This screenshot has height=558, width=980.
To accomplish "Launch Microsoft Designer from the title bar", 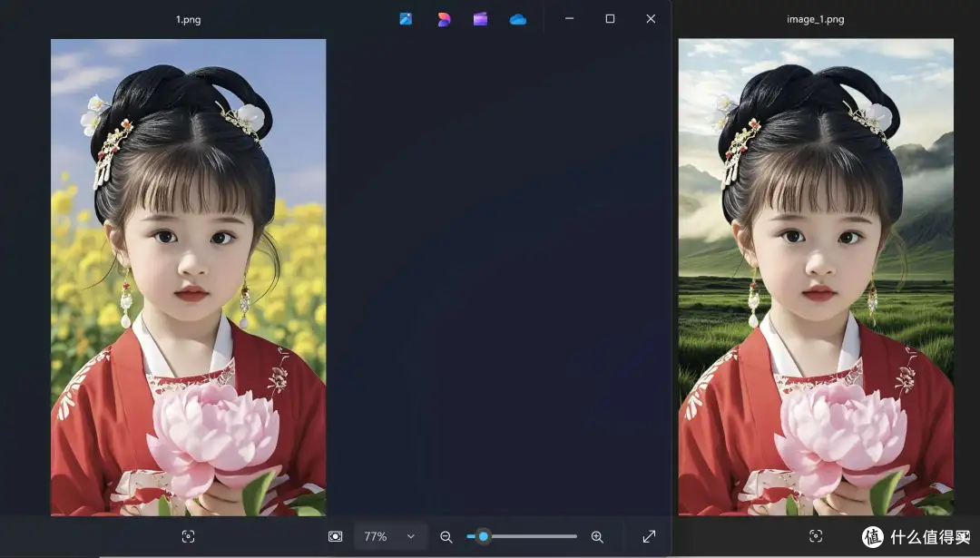I will [444, 19].
